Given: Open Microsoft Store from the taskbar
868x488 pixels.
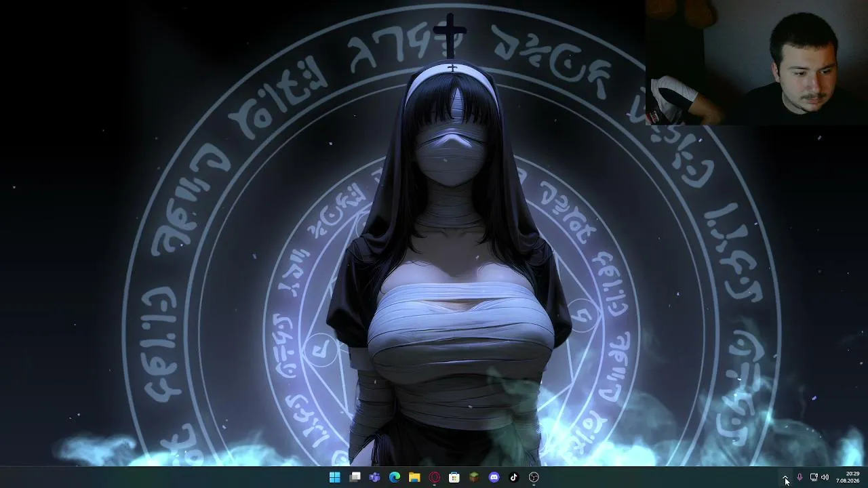Looking at the screenshot, I should (454, 477).
